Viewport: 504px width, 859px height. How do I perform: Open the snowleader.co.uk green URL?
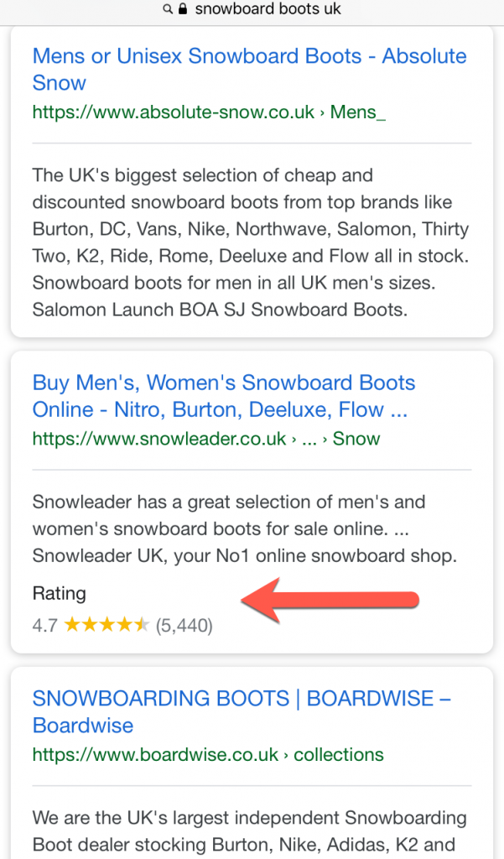click(x=159, y=438)
